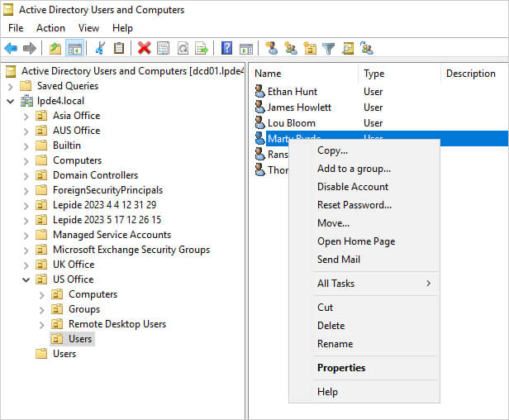Open the File menu

[16, 28]
